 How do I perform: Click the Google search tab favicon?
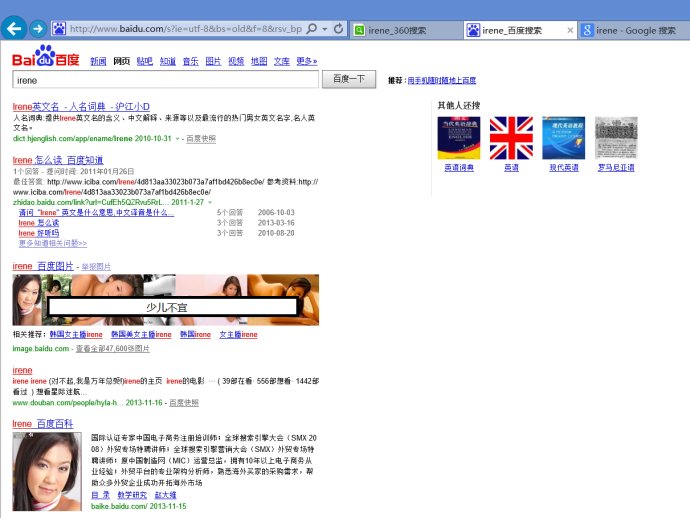(587, 30)
